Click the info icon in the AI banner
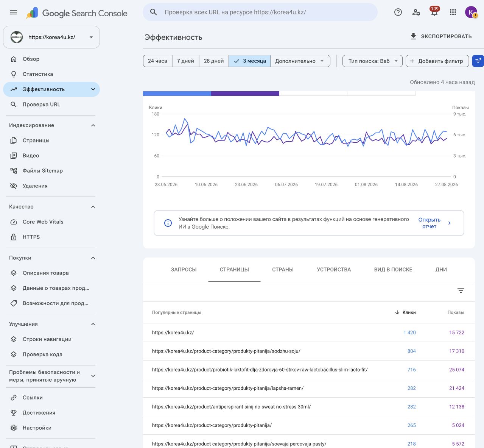The width and height of the screenshot is (484, 448). [168, 223]
